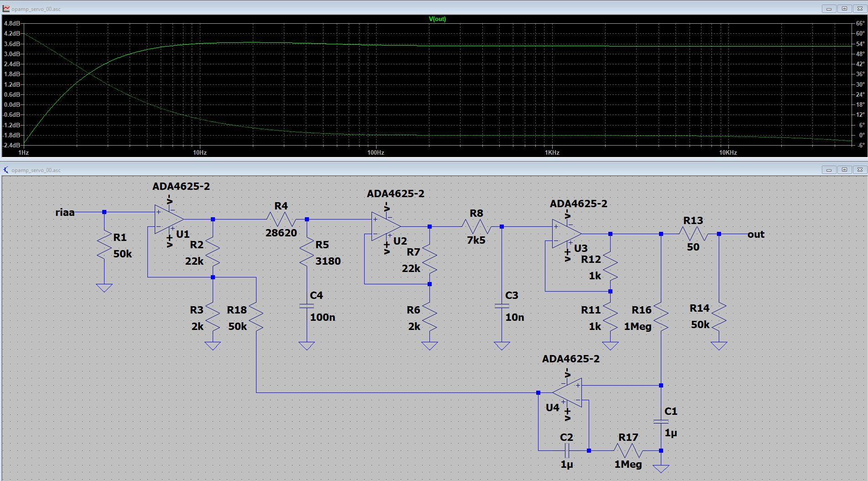Pick the R16 1Meg resistor symbol
The width and height of the screenshot is (868, 481).
point(661,316)
